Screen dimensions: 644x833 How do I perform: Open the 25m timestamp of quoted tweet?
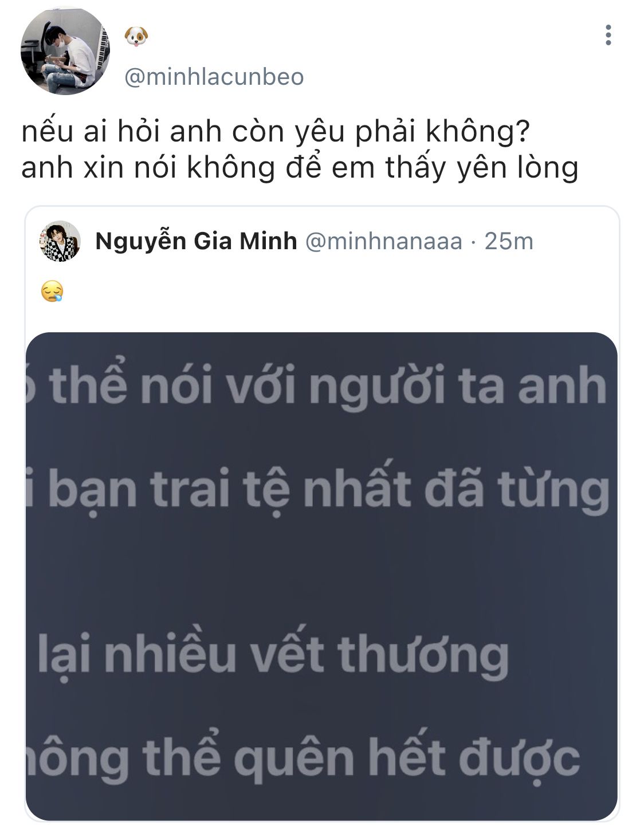click(x=509, y=242)
